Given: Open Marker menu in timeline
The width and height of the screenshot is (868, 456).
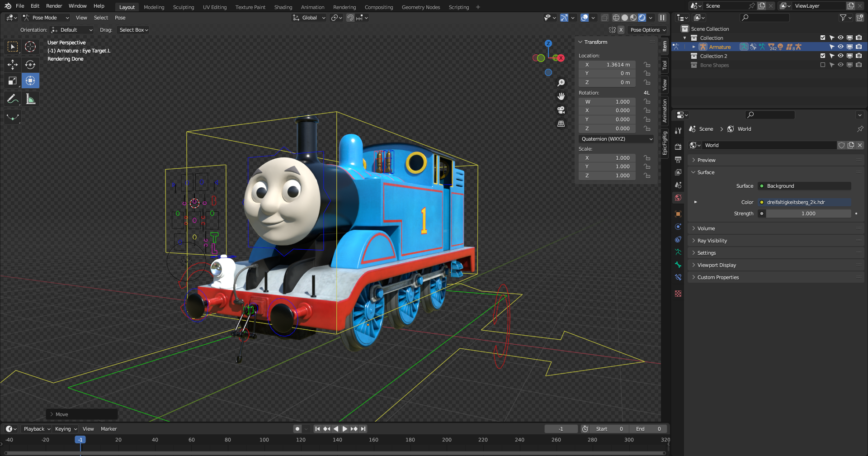Looking at the screenshot, I should point(108,429).
